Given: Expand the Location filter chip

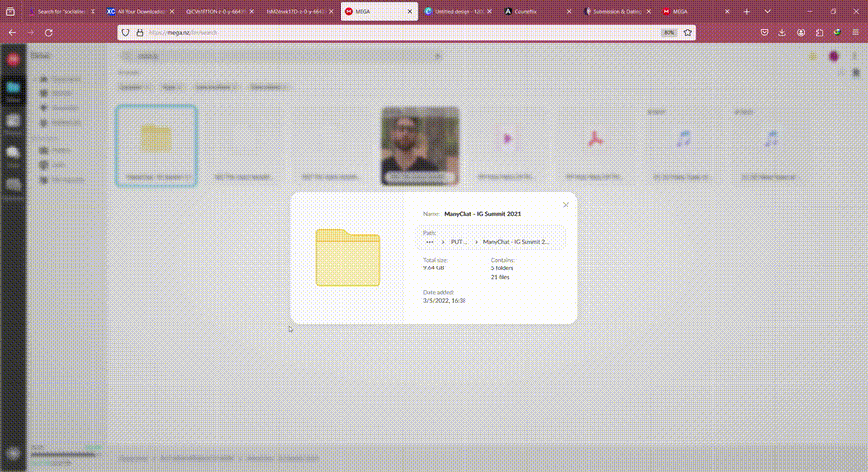Looking at the screenshot, I should click(x=135, y=87).
